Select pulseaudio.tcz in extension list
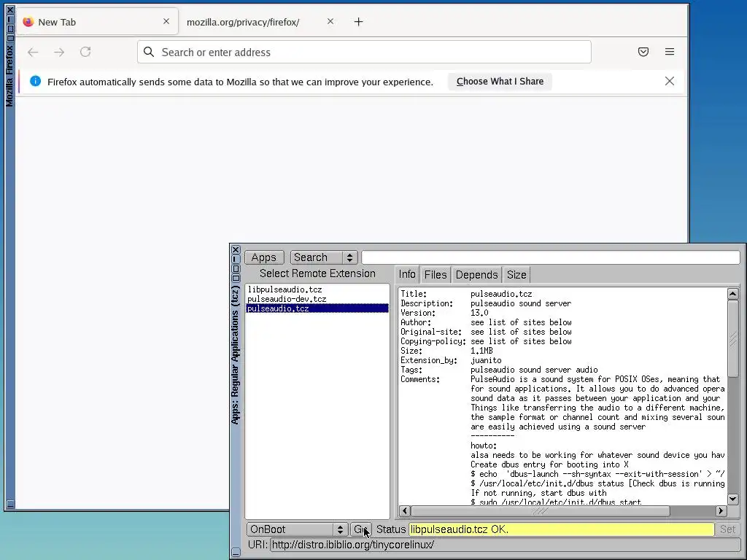 (317, 308)
